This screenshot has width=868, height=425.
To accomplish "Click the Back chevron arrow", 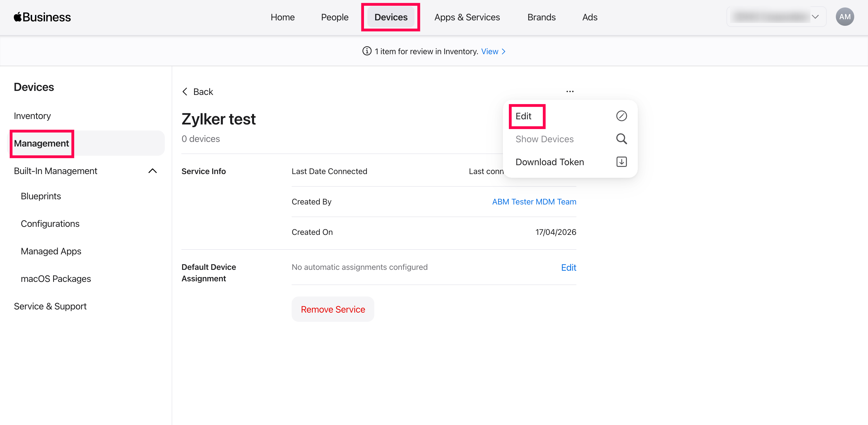I will [185, 91].
